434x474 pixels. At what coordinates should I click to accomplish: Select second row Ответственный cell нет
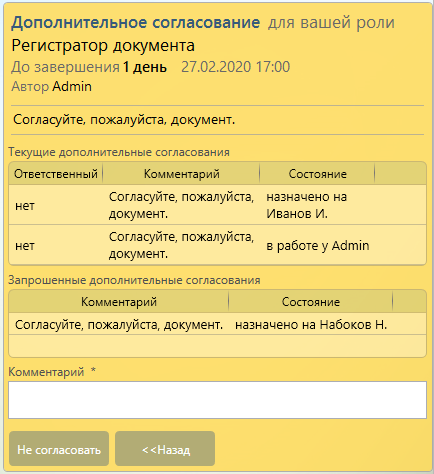click(25, 246)
